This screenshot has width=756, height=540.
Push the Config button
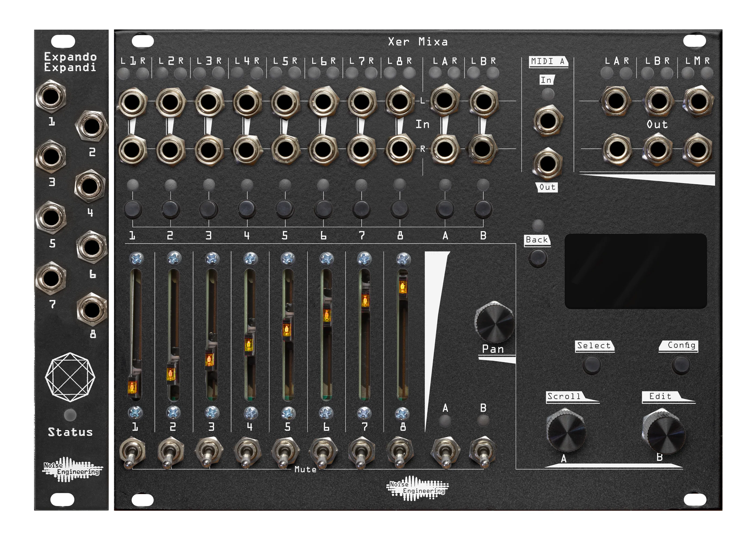point(681,365)
